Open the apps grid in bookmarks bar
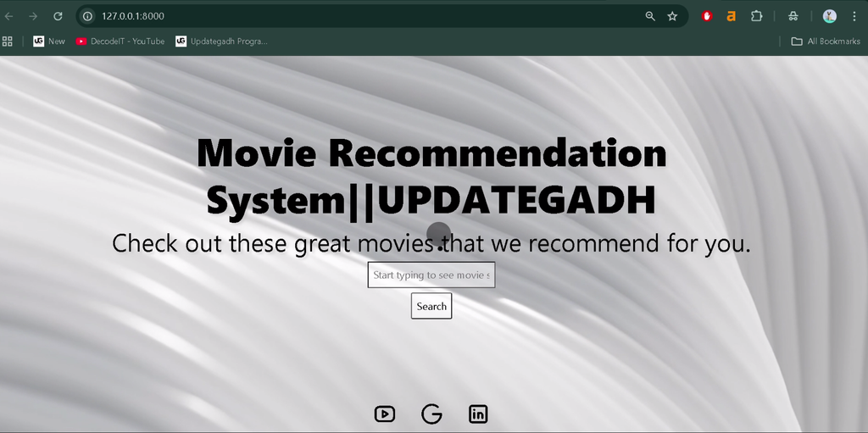This screenshot has height=433, width=868. [8, 41]
